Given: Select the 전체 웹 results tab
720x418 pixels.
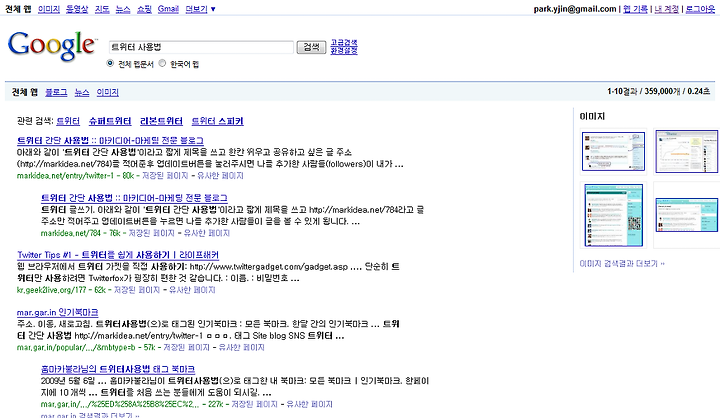Looking at the screenshot, I should [x=25, y=92].
